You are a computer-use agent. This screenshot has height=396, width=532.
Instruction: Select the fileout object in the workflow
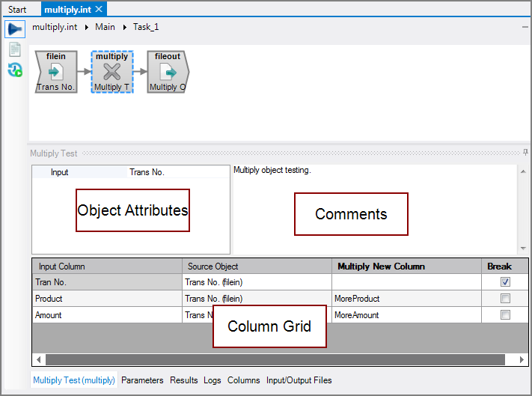click(168, 73)
